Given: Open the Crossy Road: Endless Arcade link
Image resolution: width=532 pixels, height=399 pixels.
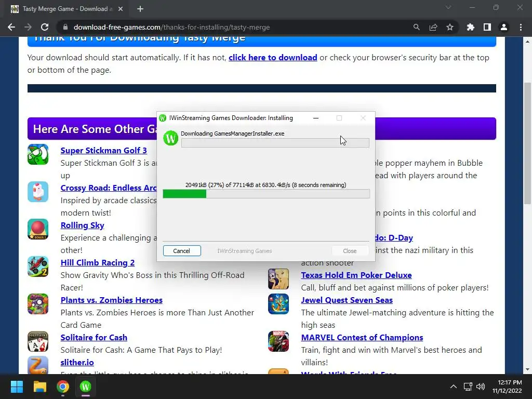Looking at the screenshot, I should [109, 188].
